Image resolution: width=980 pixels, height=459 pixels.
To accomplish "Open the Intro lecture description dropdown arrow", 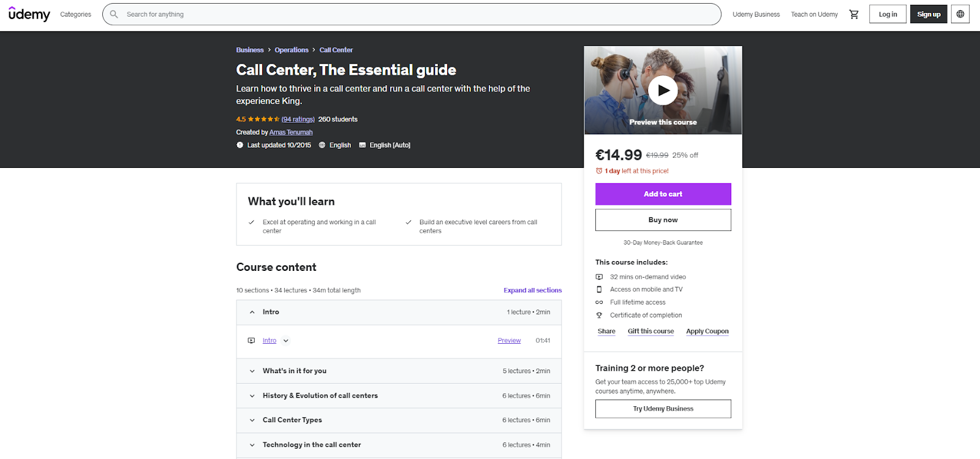I will pyautogui.click(x=286, y=341).
